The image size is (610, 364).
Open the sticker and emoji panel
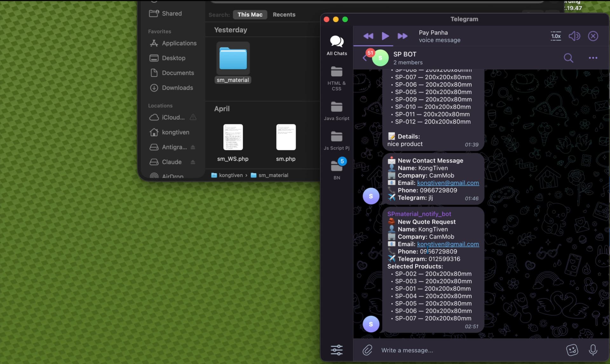[x=572, y=350]
